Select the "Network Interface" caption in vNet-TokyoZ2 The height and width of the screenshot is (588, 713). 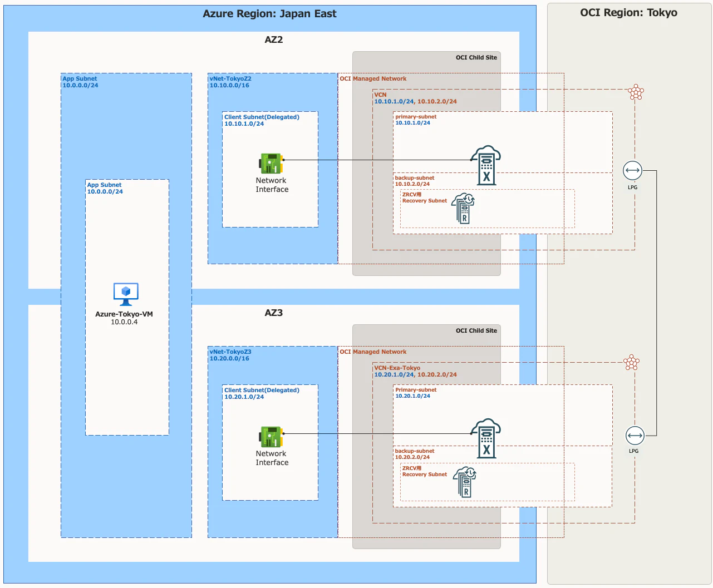(x=272, y=185)
